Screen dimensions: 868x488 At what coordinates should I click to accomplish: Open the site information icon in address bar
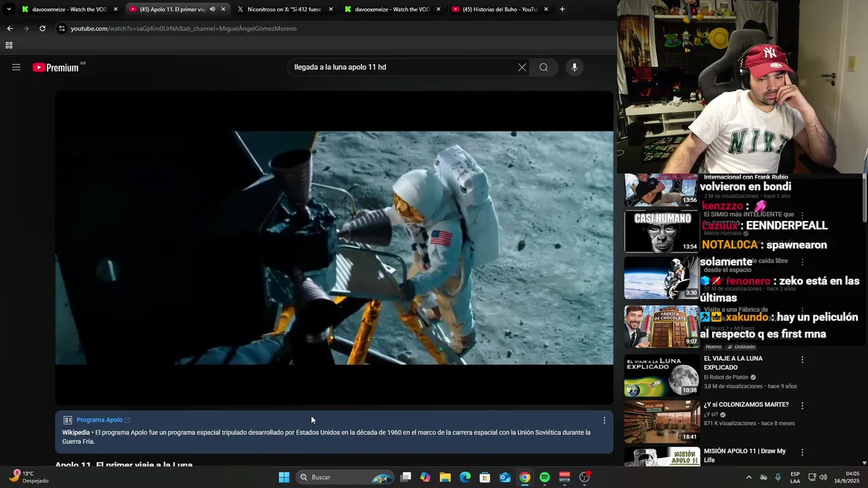[x=62, y=28]
